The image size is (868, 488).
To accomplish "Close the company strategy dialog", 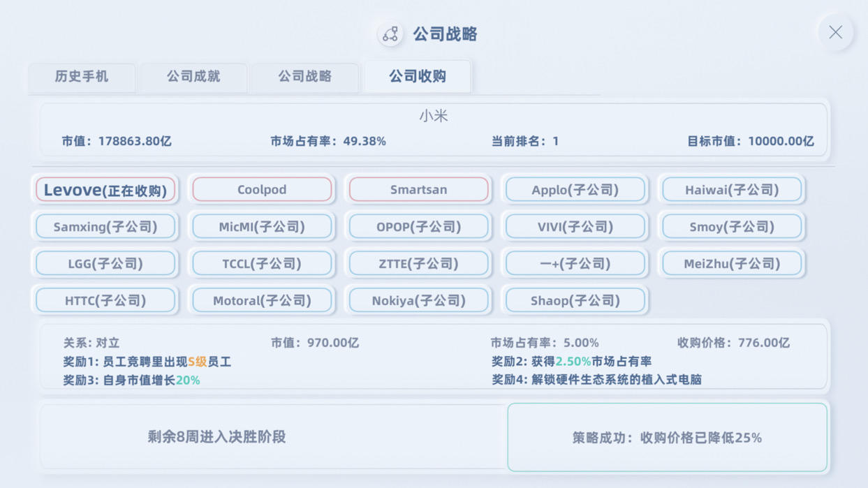I will tap(835, 32).
